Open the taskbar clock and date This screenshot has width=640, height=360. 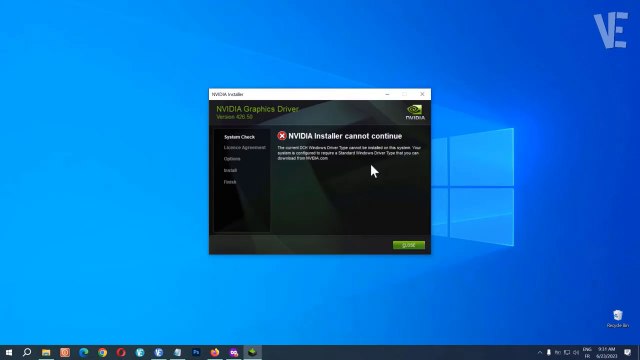click(x=607, y=353)
